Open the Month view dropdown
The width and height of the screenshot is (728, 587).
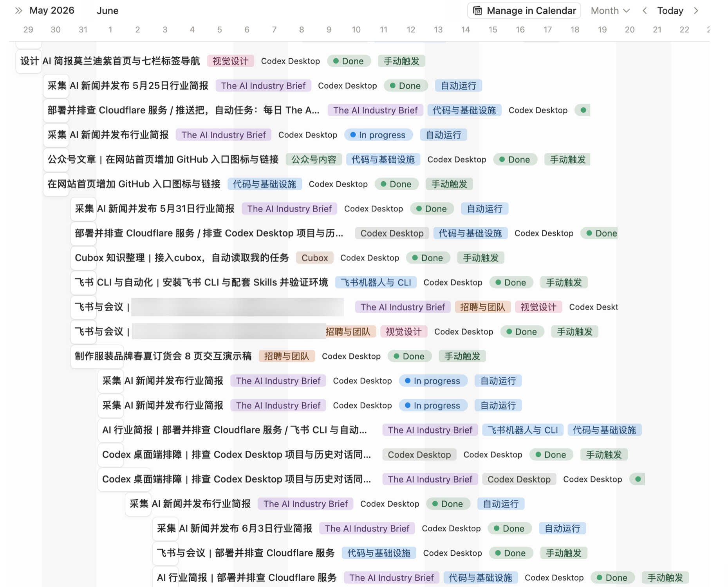pyautogui.click(x=610, y=11)
